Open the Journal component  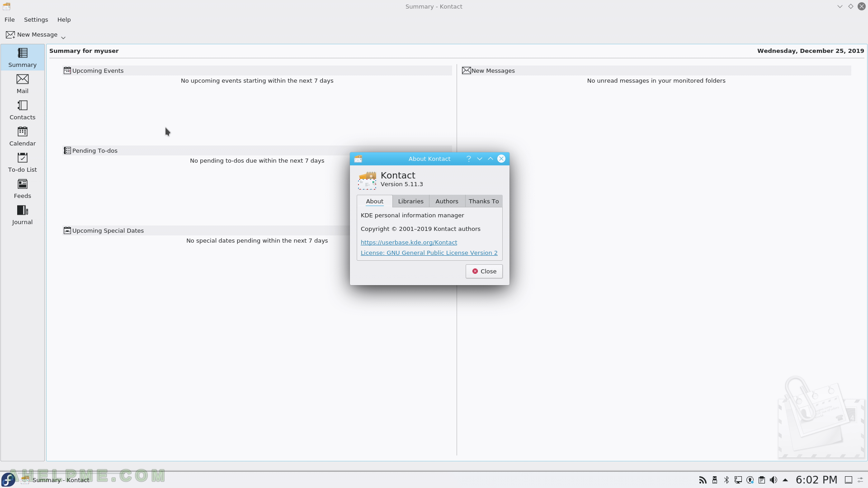(x=23, y=215)
